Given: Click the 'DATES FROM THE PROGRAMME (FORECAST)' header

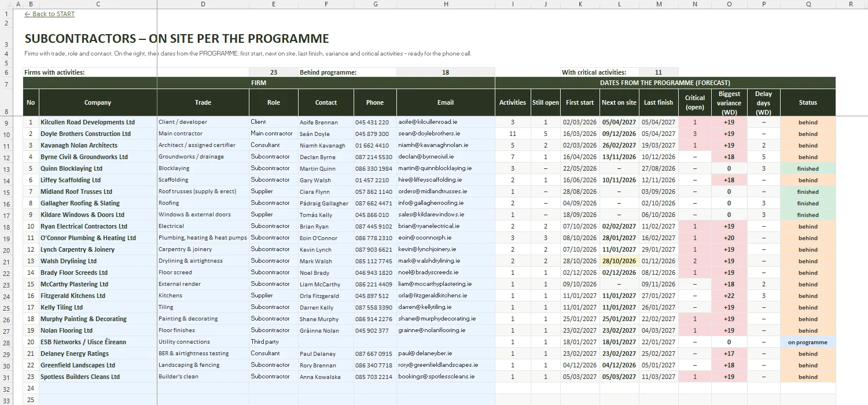Looking at the screenshot, I should [x=665, y=83].
